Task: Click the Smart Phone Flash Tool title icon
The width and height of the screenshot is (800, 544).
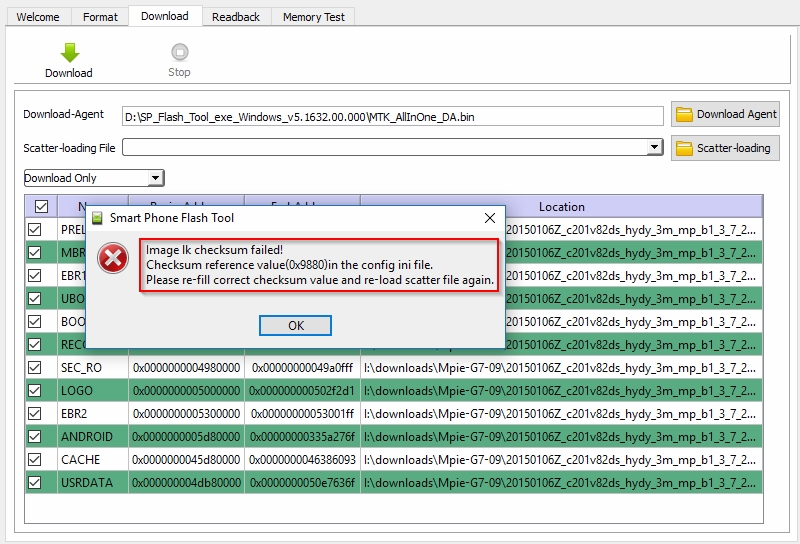Action: point(97,217)
